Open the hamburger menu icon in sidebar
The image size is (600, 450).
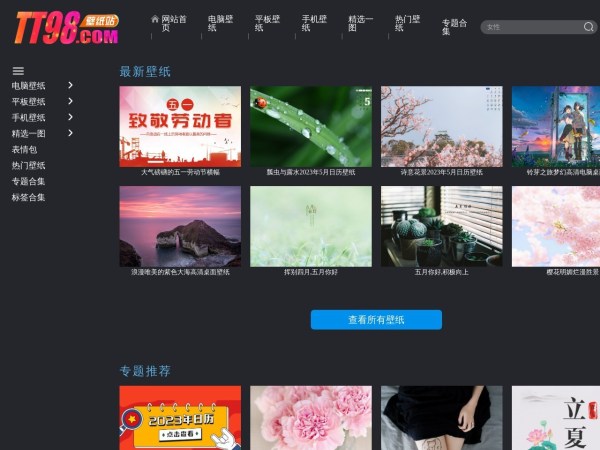pyautogui.click(x=18, y=71)
